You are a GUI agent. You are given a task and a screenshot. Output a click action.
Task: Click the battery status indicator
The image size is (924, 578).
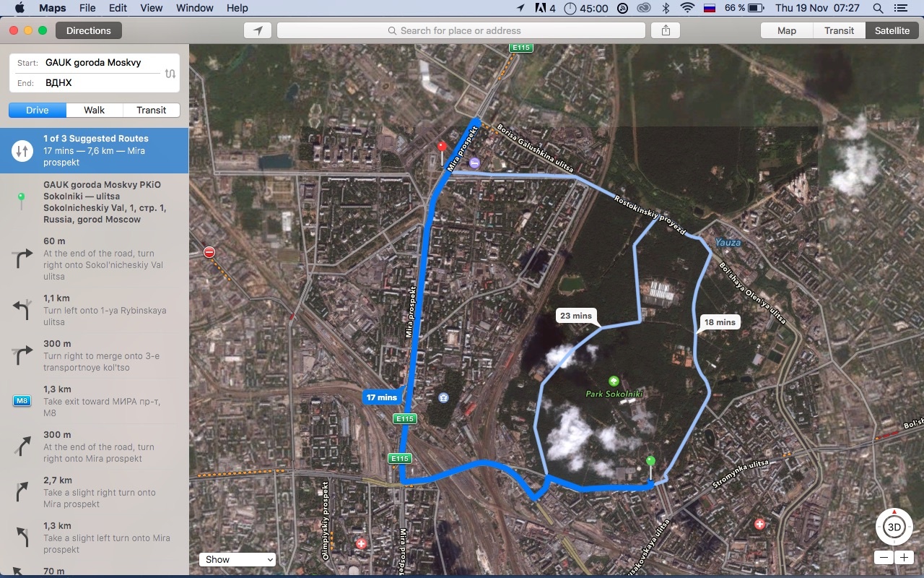click(744, 8)
